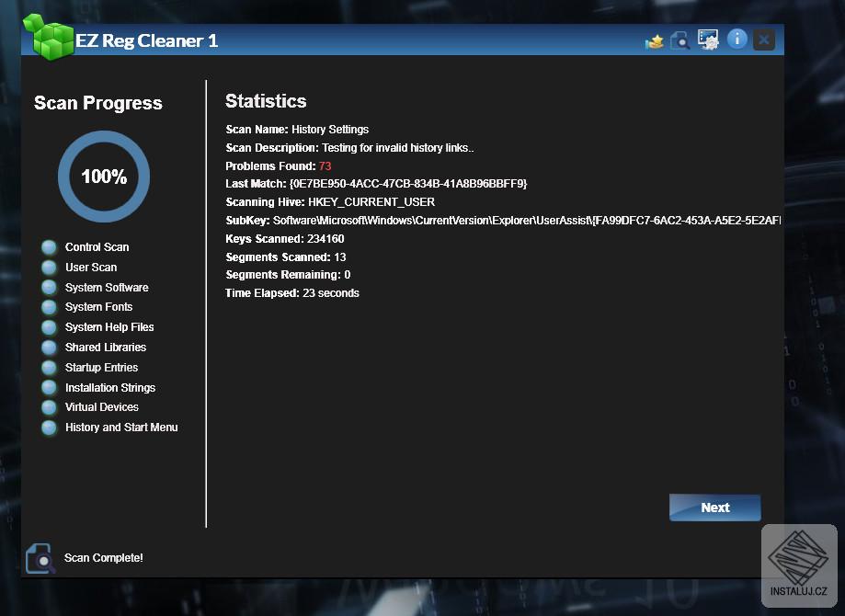The image size is (845, 616).
Task: Click History and Start Menu scan item
Action: [120, 428]
